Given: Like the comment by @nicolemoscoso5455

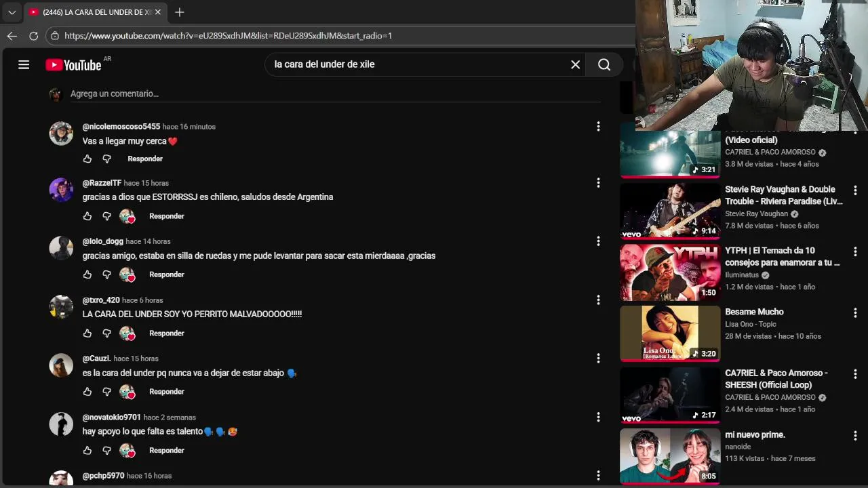Looking at the screenshot, I should [87, 159].
